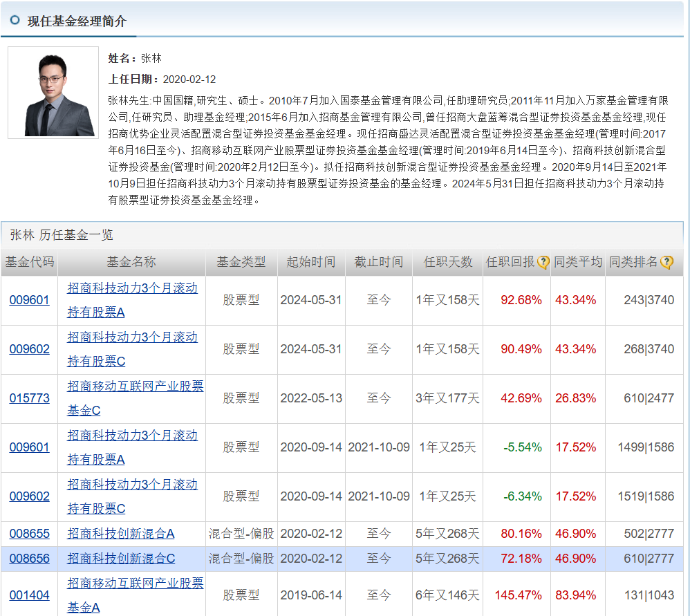Open fund code 009602 in the 2020-09-14 row

(30, 497)
